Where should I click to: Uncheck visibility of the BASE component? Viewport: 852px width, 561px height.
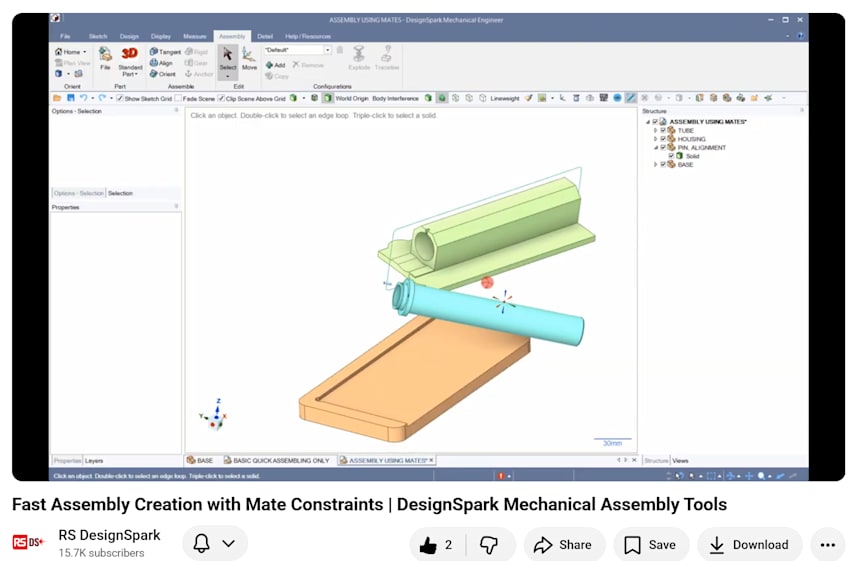click(x=663, y=164)
